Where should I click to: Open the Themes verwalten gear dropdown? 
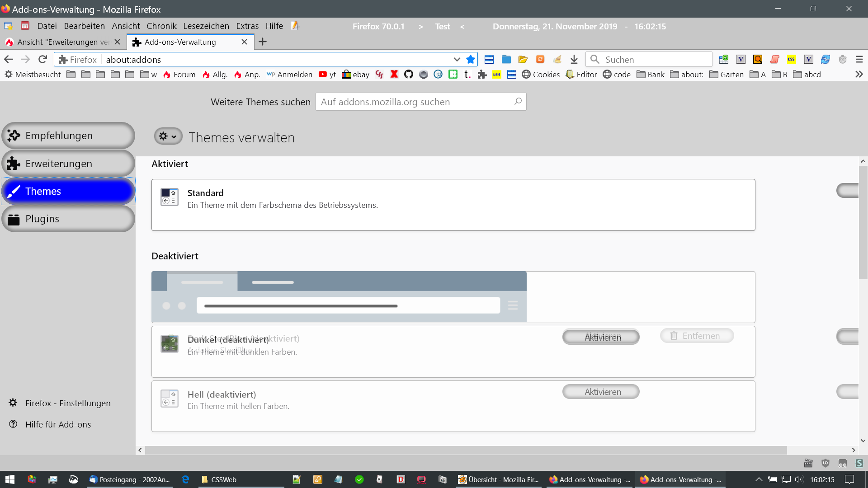point(168,136)
